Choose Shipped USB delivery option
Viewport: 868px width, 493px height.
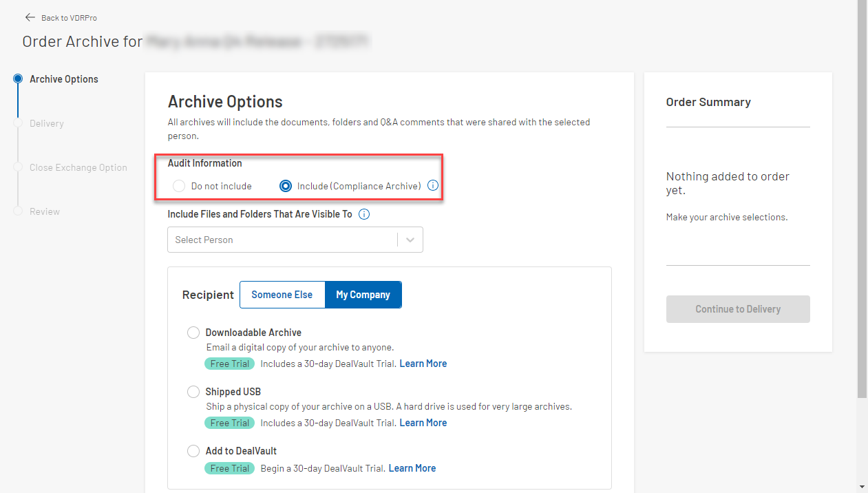(x=193, y=391)
